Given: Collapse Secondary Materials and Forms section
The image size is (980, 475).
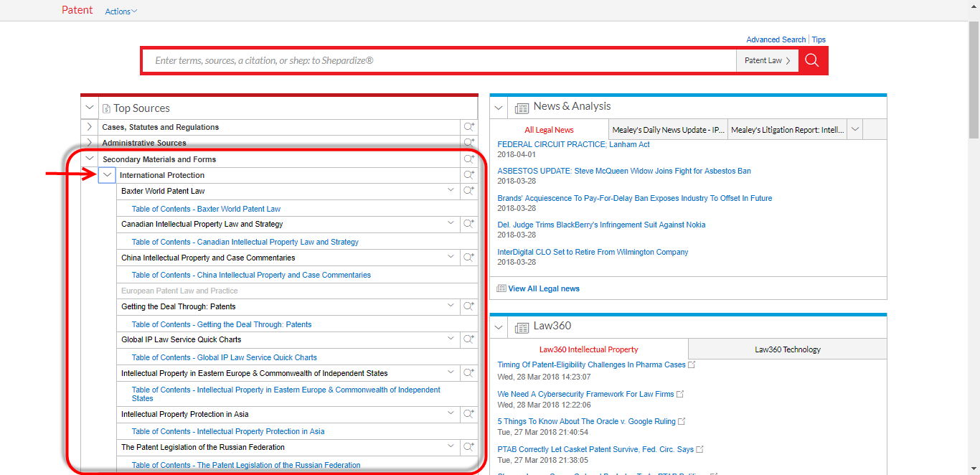Looking at the screenshot, I should [90, 159].
